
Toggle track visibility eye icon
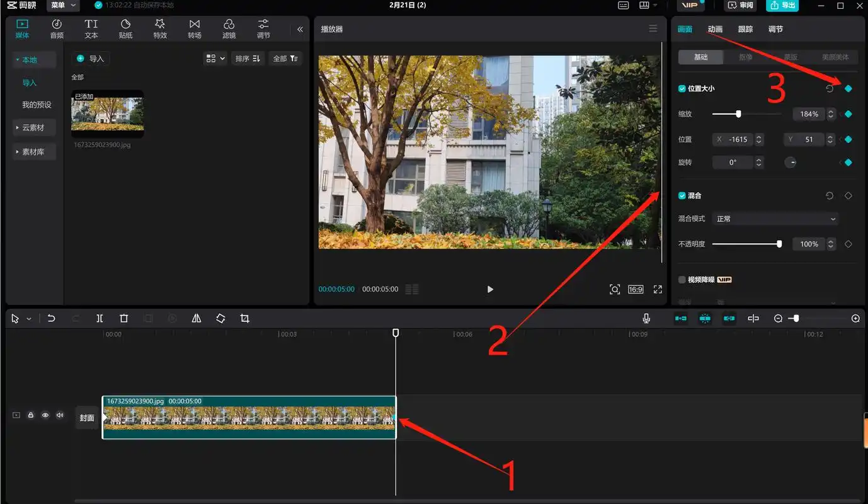45,415
